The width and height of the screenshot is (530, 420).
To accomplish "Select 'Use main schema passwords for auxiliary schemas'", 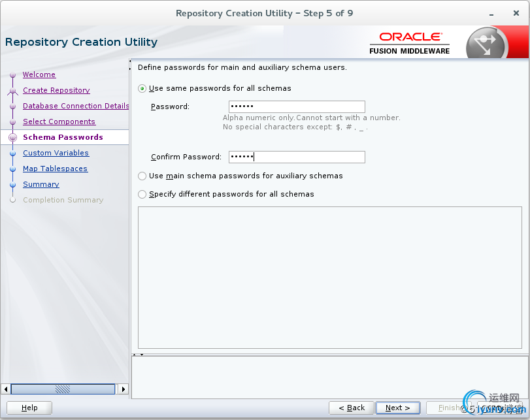I will (142, 176).
